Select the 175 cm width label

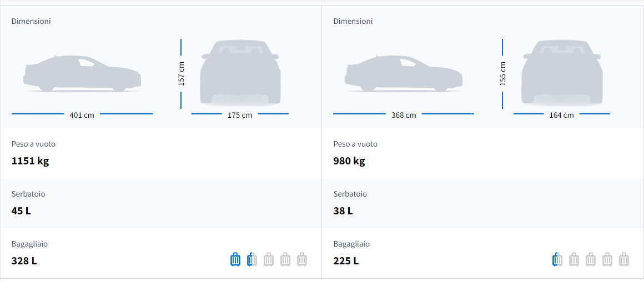coord(240,115)
